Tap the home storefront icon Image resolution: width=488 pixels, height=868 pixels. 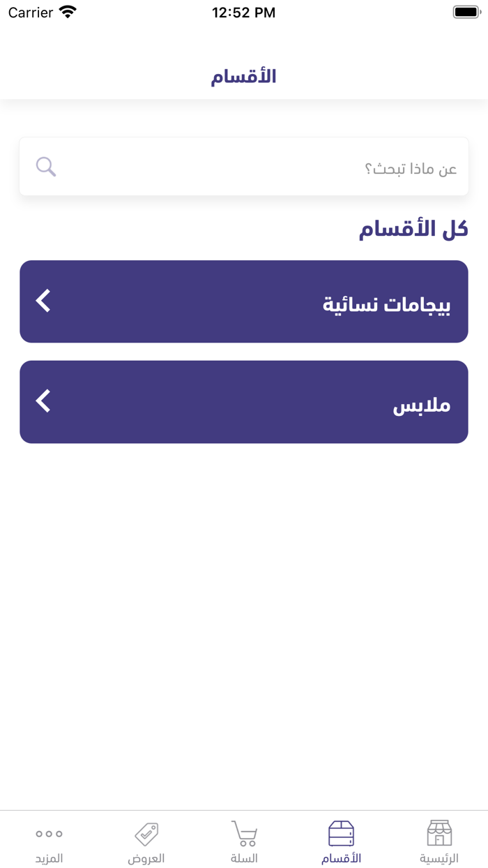pos(439,833)
